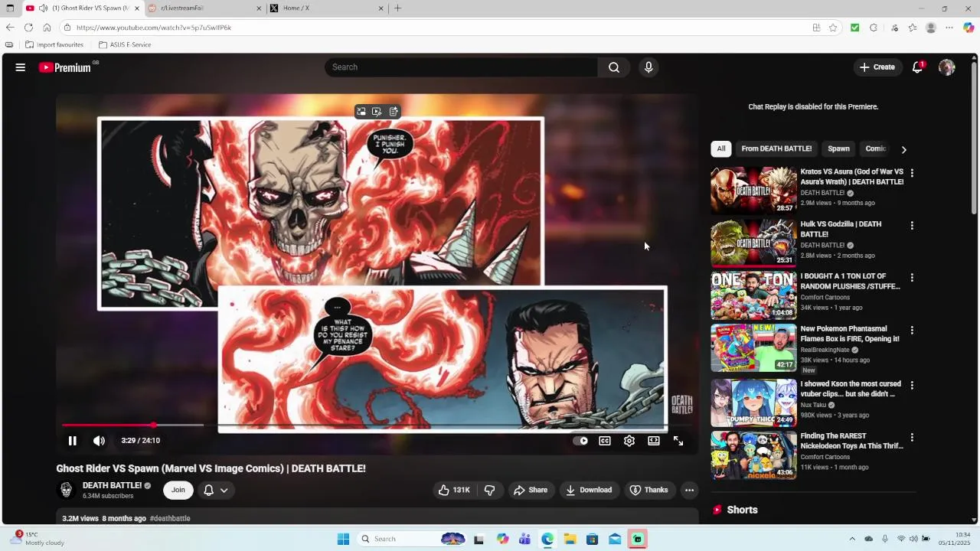Open the YouTube hamburger guide menu
The height and width of the screenshot is (551, 980).
tap(21, 67)
